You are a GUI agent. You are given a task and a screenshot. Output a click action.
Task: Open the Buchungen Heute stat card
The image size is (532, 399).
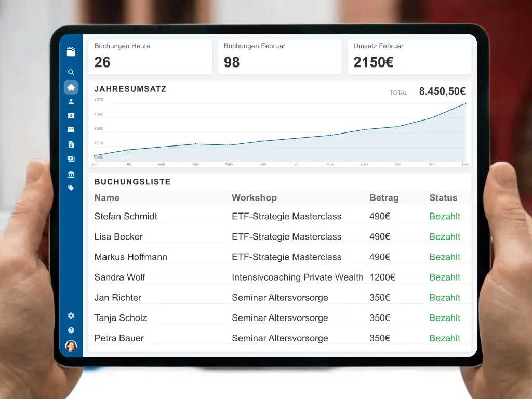[x=150, y=57]
